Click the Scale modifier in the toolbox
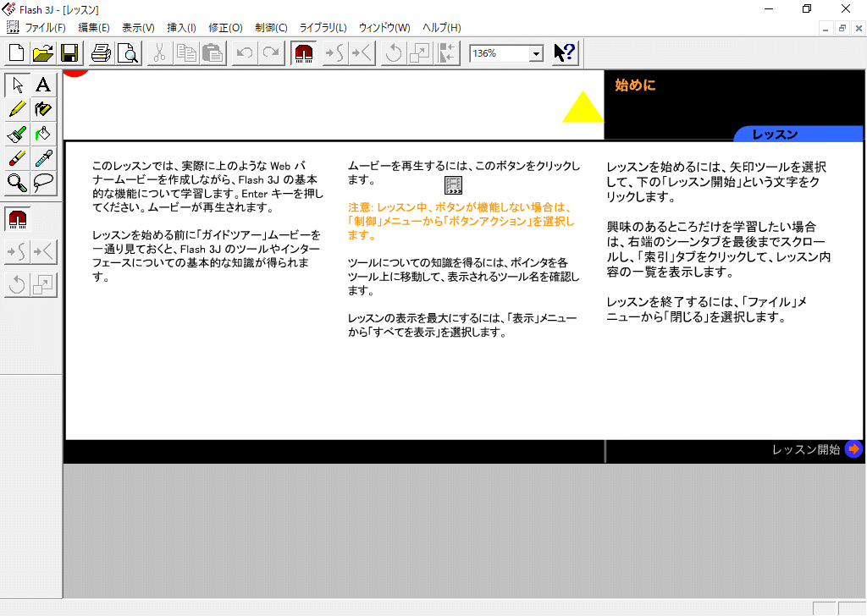The height and width of the screenshot is (616, 867). coord(43,285)
